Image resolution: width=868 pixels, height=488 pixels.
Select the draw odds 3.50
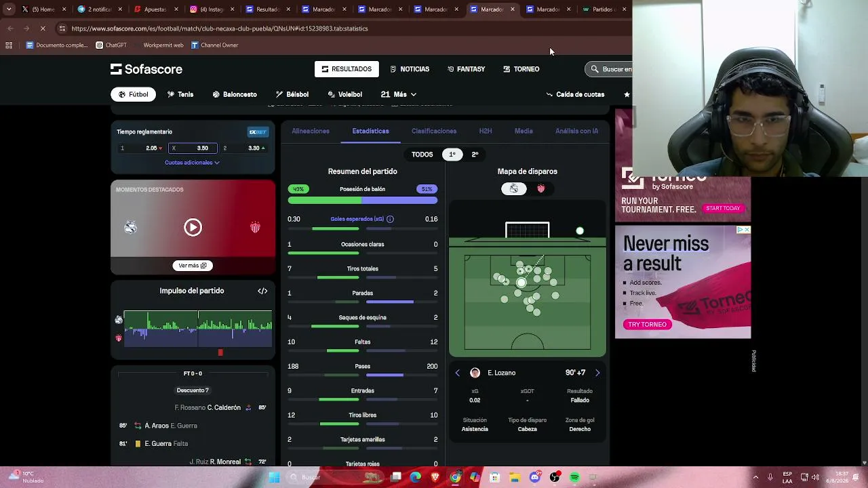(x=193, y=148)
